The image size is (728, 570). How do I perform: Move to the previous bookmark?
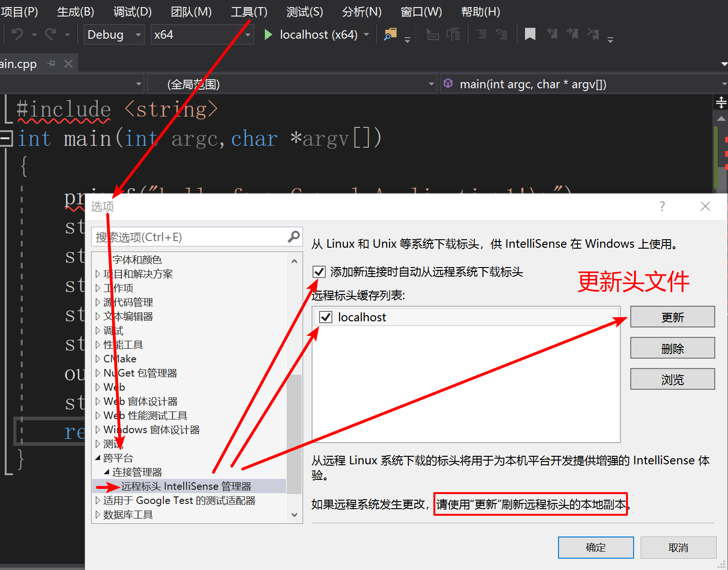tap(552, 34)
